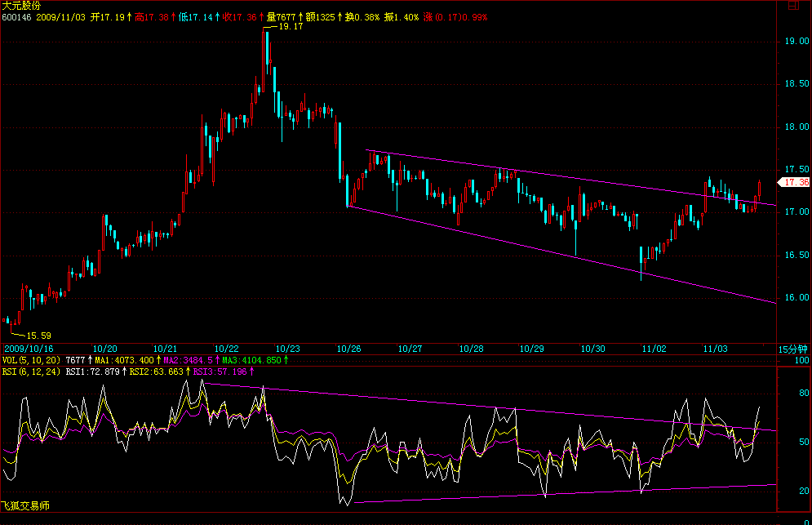
Task: Click the current price tag 17.36 on axis
Action: (796, 182)
